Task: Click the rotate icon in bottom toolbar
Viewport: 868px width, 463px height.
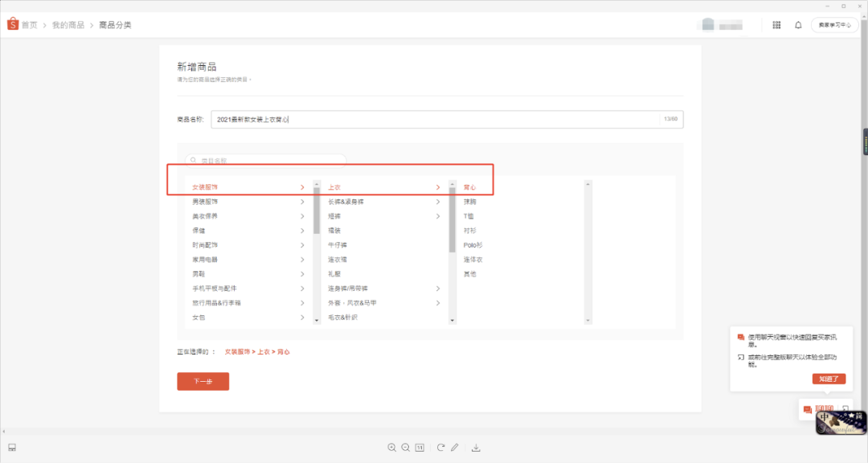Action: [440, 448]
